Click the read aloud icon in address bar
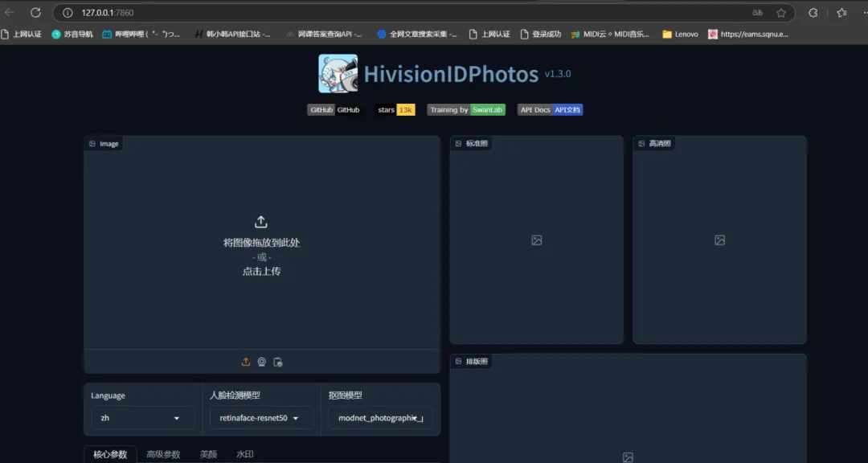 pos(757,13)
